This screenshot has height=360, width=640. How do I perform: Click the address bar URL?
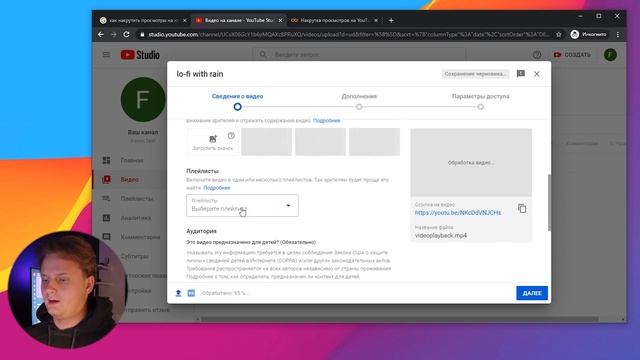349,35
